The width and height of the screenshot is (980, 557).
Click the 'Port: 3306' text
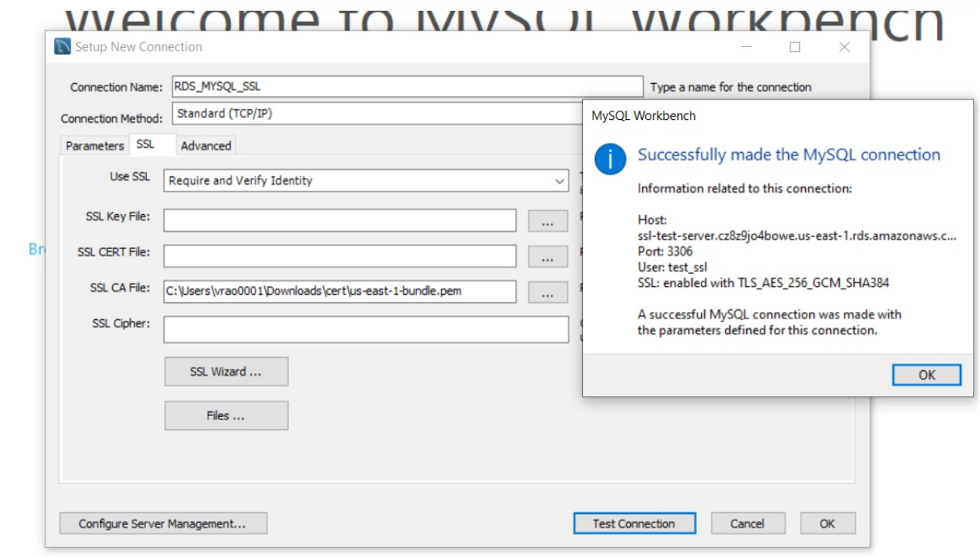(x=665, y=252)
